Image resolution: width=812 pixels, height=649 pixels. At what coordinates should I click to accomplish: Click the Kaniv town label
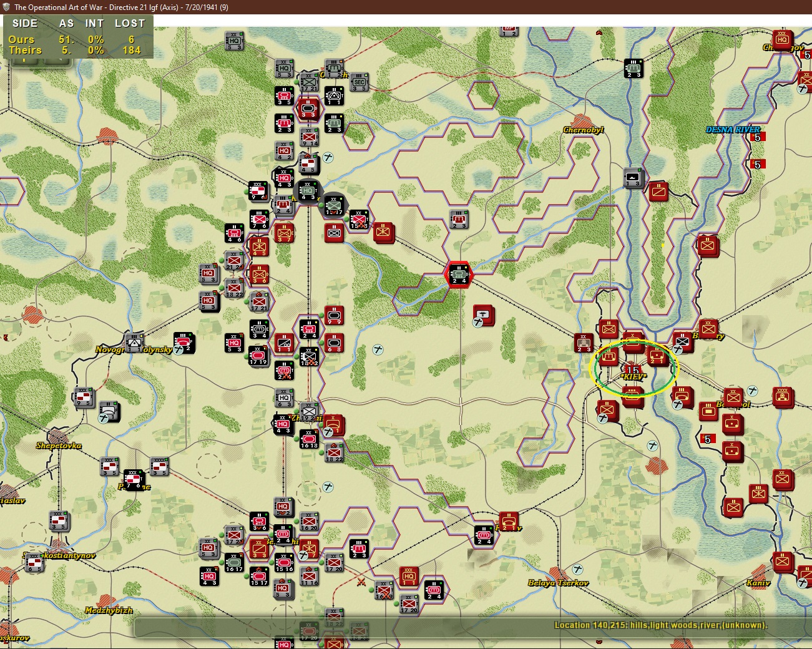pyautogui.click(x=758, y=583)
